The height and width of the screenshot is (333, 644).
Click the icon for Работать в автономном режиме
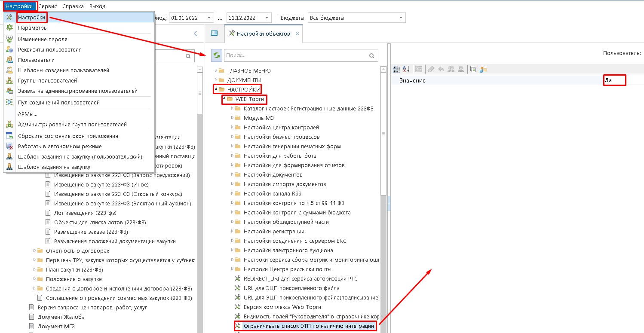coord(9,146)
